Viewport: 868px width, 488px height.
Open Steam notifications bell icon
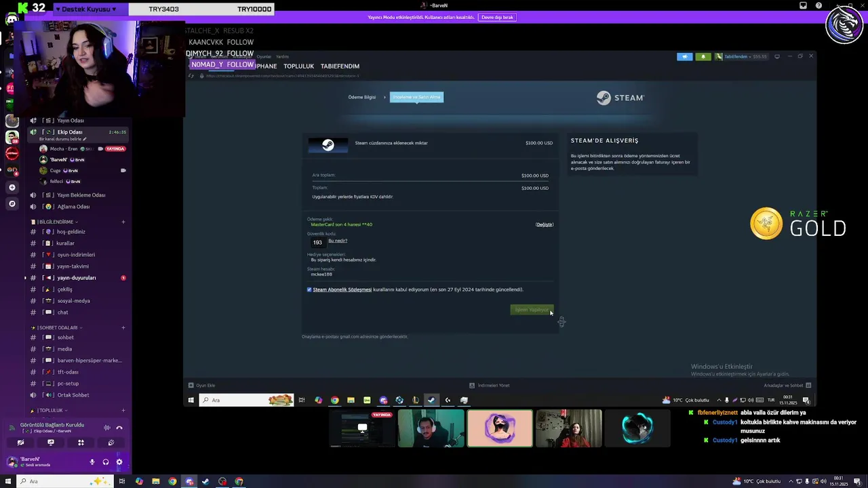[x=703, y=56]
